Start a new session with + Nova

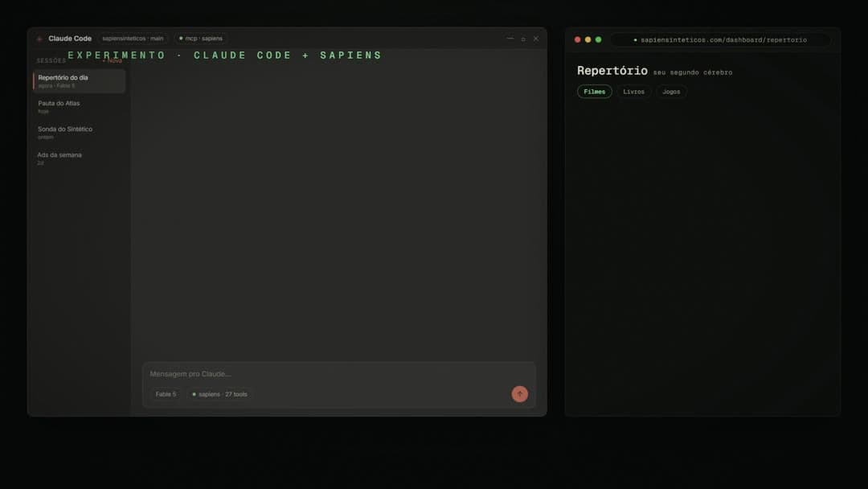click(113, 60)
